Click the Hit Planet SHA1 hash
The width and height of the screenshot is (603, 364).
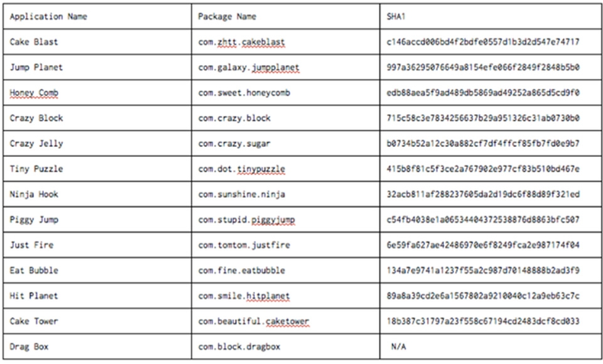pos(483,296)
